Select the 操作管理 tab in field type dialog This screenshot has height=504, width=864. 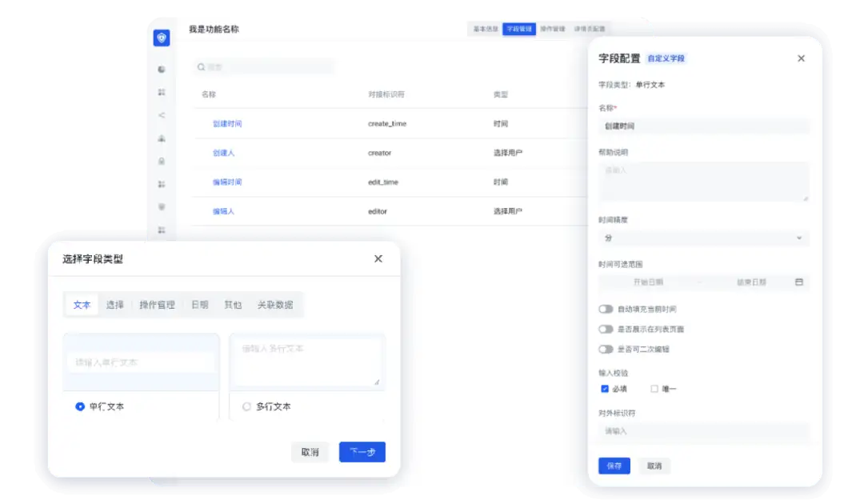[157, 305]
